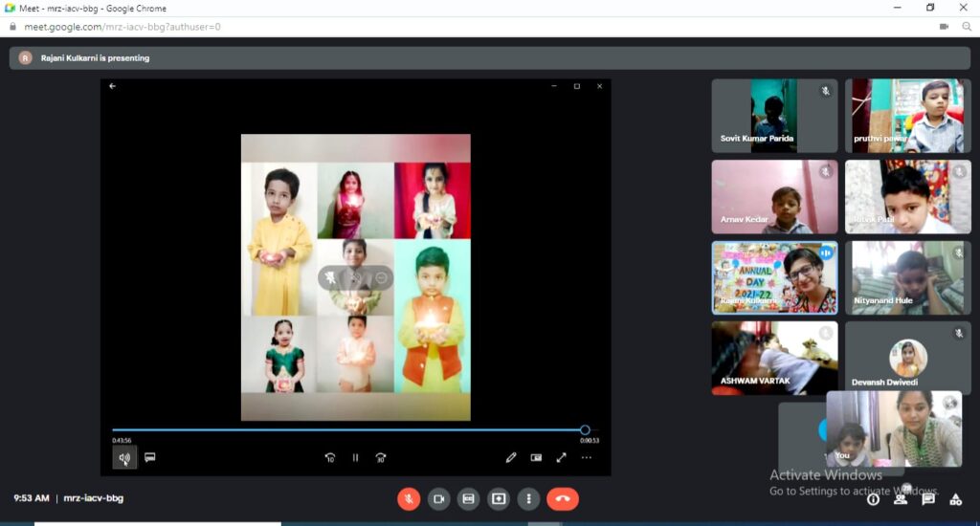This screenshot has height=526, width=980.
Task: Click the meeting code mrz-iacv-bbg text
Action: tap(93, 498)
